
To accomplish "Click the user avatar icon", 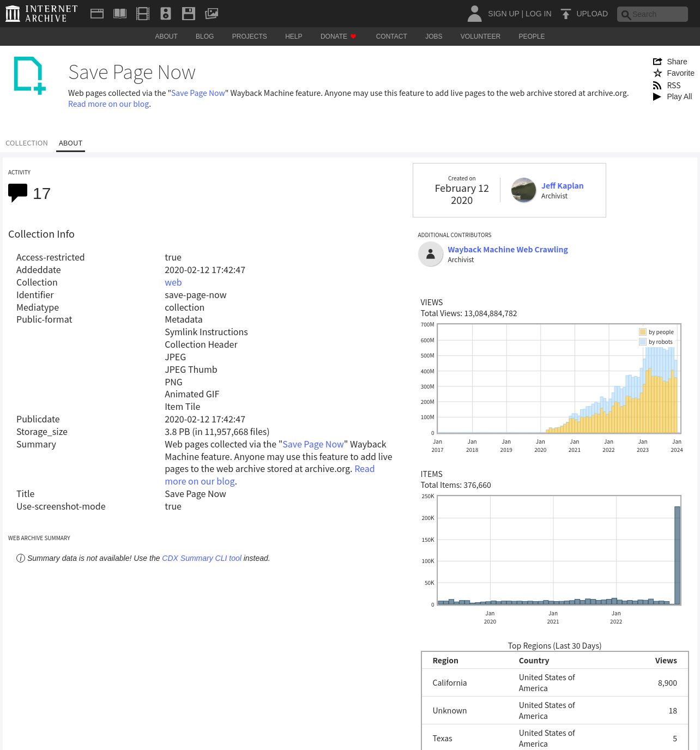I will click(x=475, y=14).
